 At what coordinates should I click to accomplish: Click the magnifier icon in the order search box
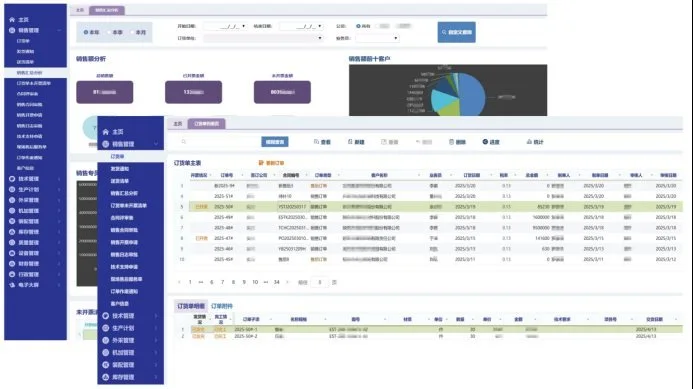(x=183, y=141)
